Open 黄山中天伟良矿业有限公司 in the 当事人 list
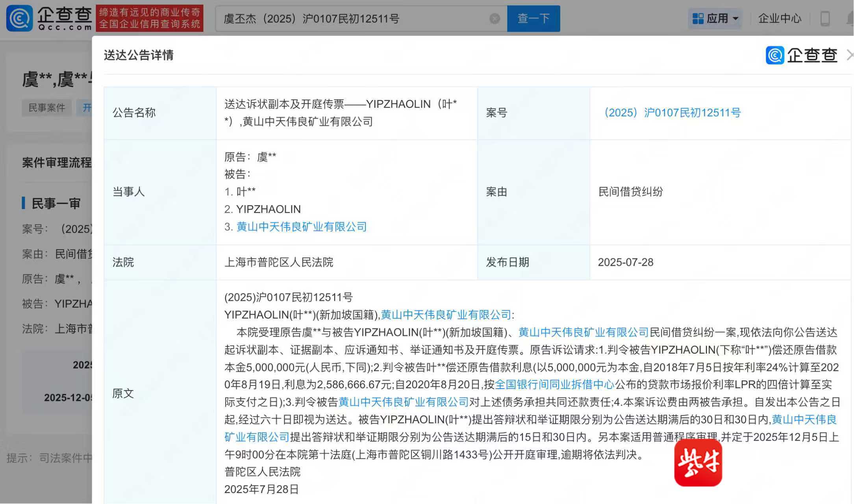This screenshot has width=854, height=504. click(x=302, y=227)
